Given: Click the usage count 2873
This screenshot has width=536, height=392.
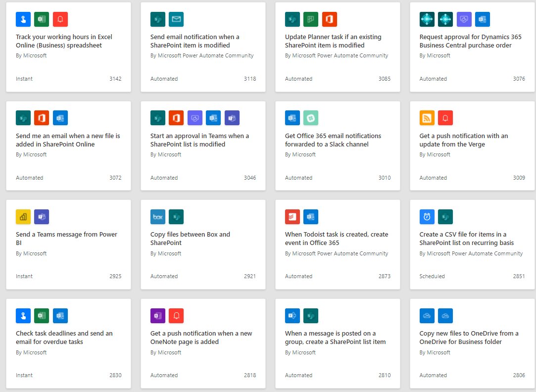Looking at the screenshot, I should 384,276.
